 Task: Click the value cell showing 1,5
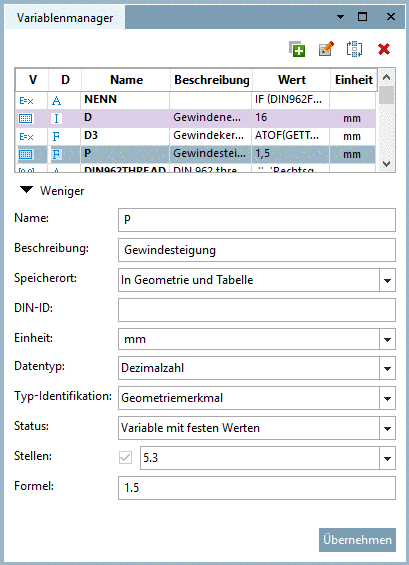coord(290,154)
